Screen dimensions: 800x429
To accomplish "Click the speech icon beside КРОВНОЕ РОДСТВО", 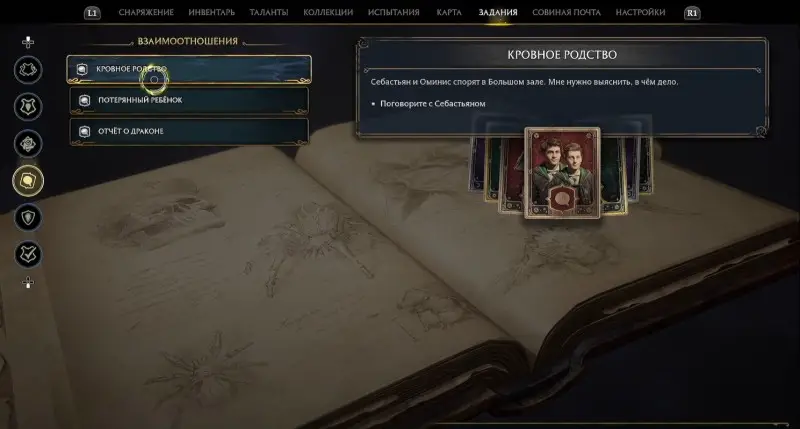I will tap(82, 69).
